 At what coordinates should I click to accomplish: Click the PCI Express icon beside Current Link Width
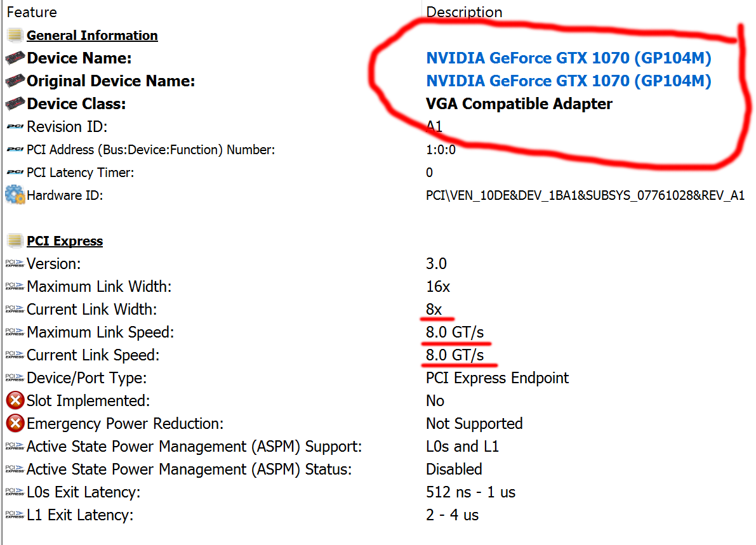click(15, 310)
